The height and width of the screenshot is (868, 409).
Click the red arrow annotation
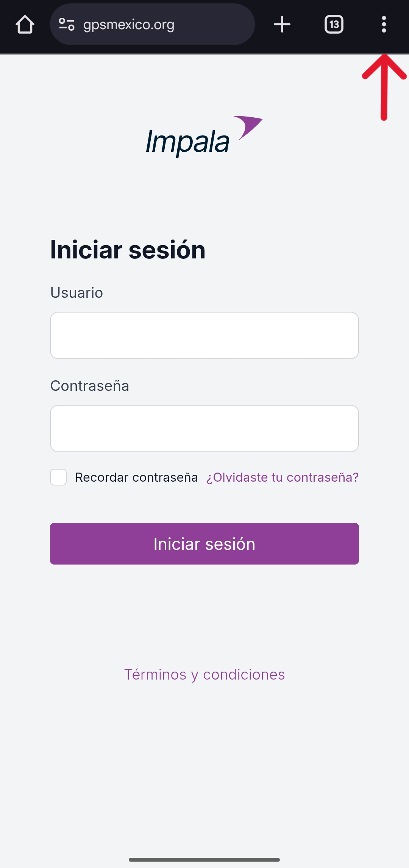click(x=384, y=87)
